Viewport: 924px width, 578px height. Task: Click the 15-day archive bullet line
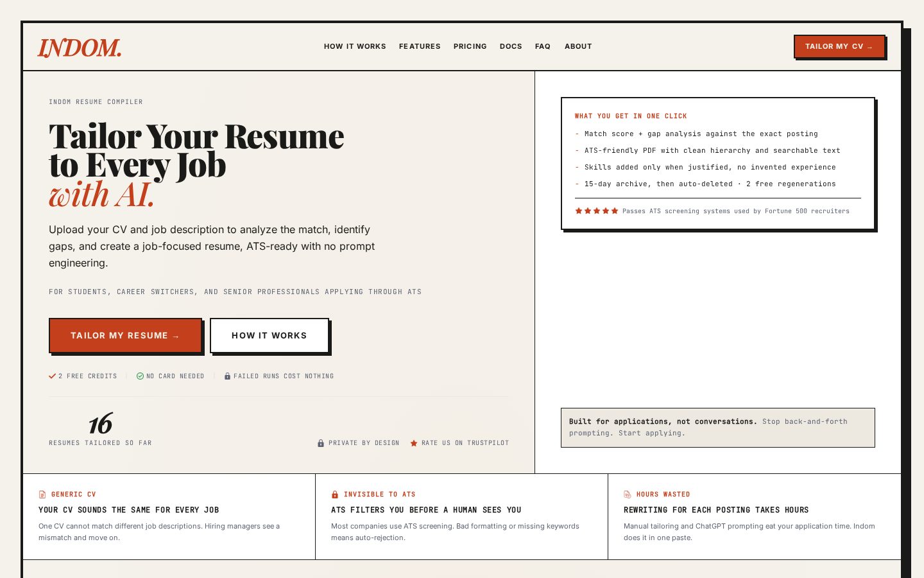point(710,184)
